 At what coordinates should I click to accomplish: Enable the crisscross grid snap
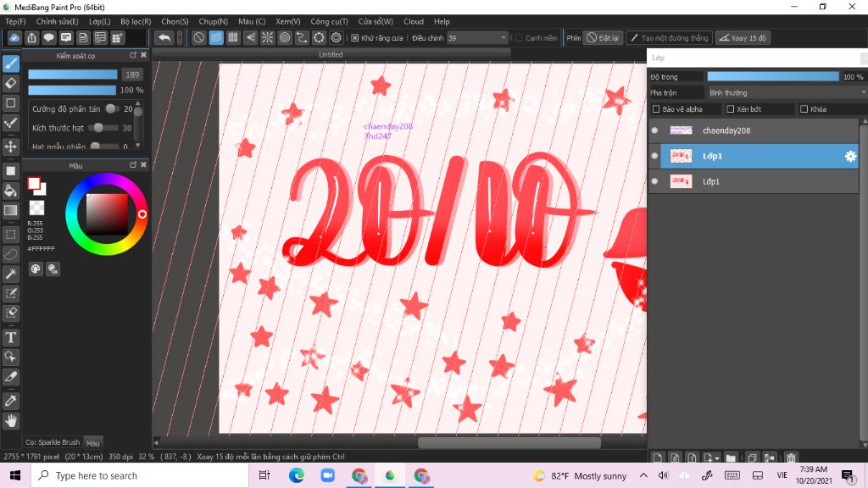pyautogui.click(x=233, y=37)
